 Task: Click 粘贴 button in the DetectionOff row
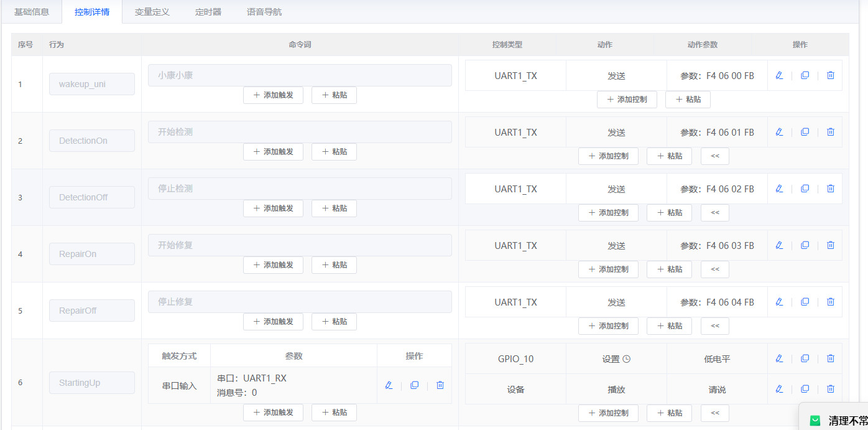click(x=334, y=208)
